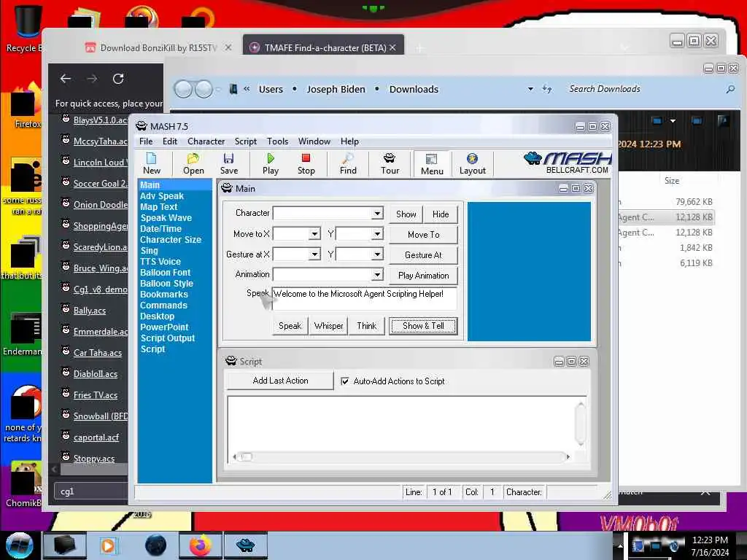Image resolution: width=747 pixels, height=560 pixels.
Task: Stop the script with the red Stop icon
Action: point(306,163)
